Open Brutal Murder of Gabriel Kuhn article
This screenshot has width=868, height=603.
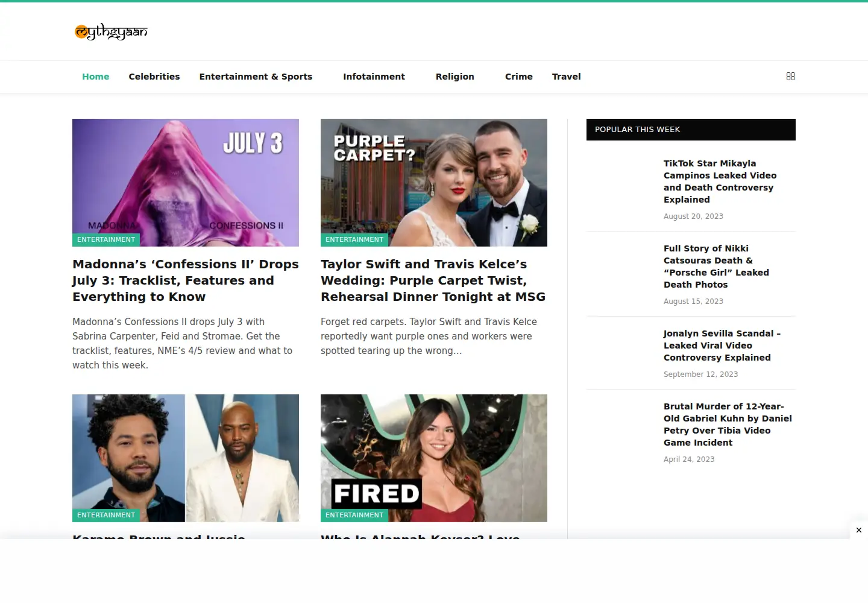[728, 425]
